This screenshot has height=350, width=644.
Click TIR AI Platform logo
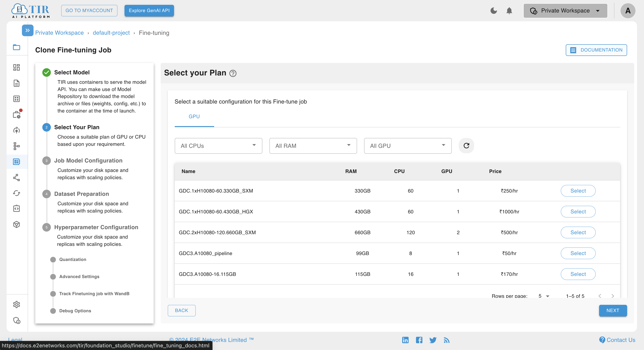[30, 11]
